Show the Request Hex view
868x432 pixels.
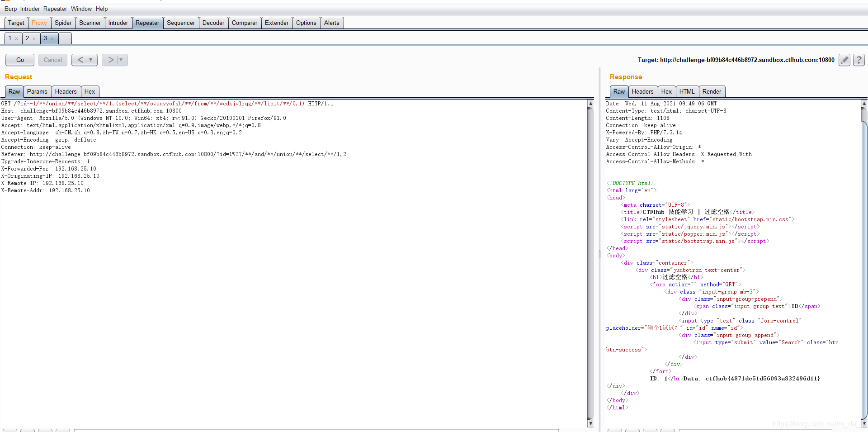coord(90,91)
